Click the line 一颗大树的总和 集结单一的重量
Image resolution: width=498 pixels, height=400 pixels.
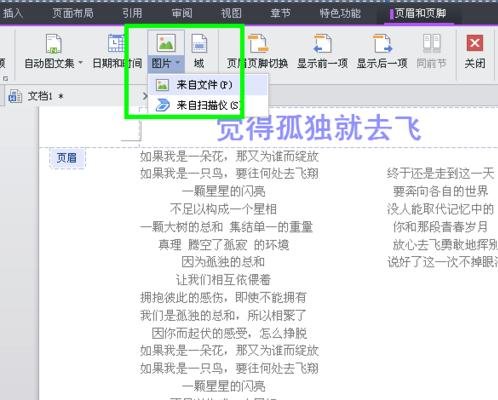(x=227, y=227)
